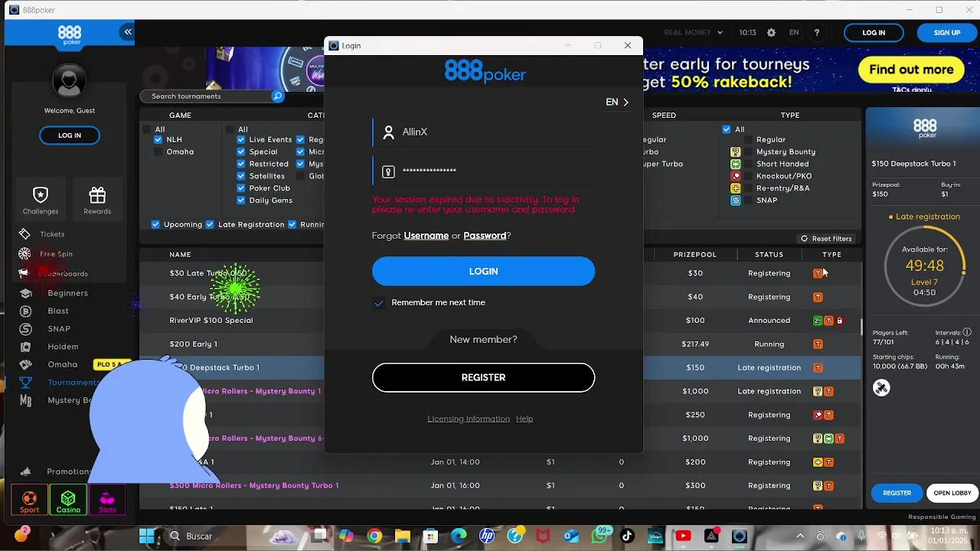Click OPEN LOBBY button
Screen dimensions: 980x551
tap(952, 494)
